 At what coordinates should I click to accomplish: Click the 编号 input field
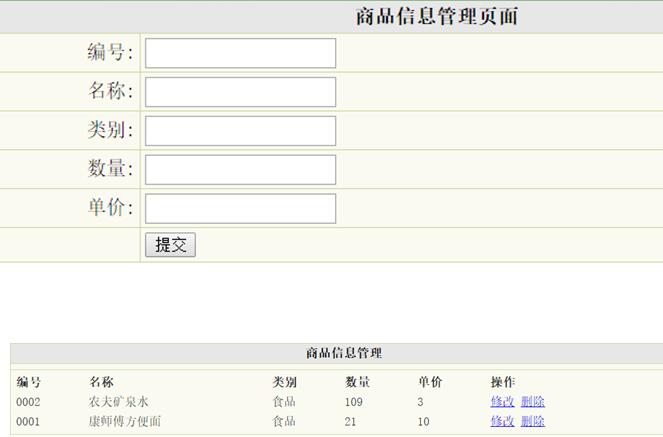click(x=240, y=53)
